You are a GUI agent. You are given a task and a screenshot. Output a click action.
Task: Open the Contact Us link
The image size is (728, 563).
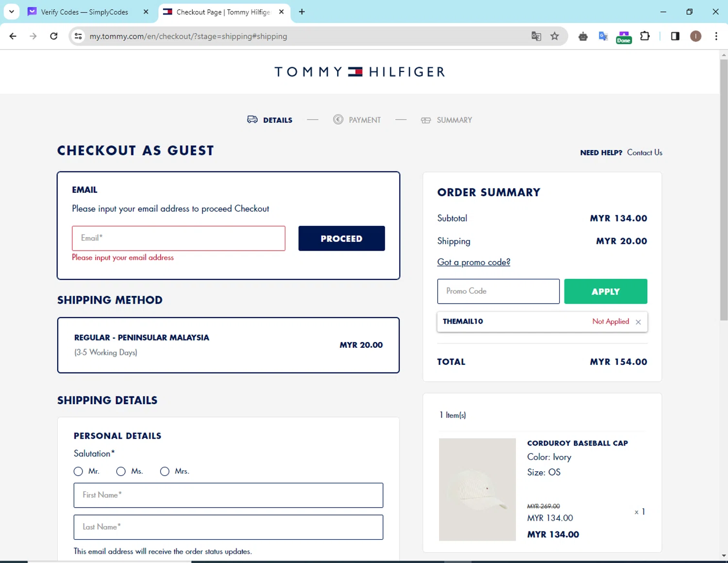645,153
